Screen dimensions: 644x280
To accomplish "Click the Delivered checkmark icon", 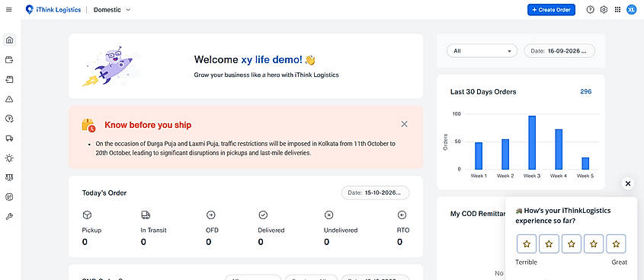I will pos(263,215).
